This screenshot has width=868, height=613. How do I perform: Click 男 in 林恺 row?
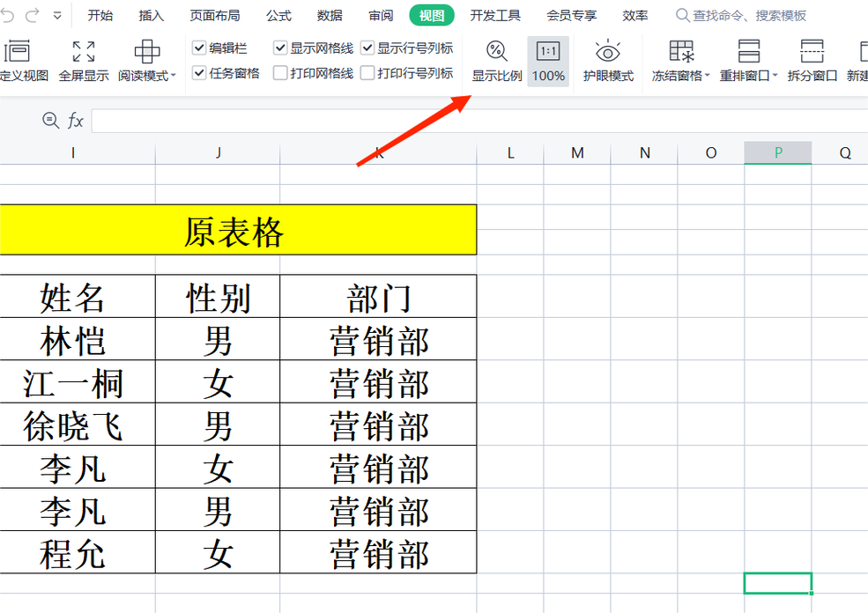coord(219,339)
